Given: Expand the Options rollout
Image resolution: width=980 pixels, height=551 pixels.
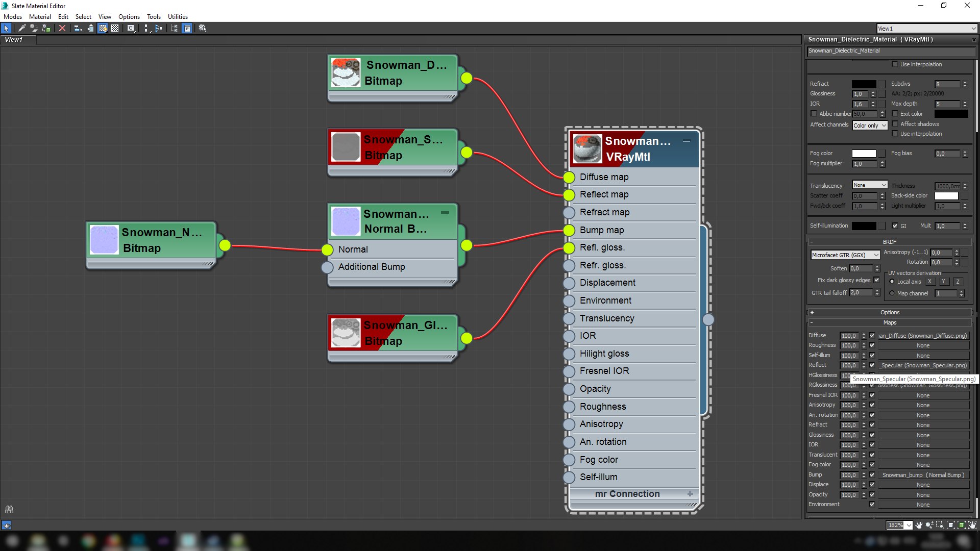Looking at the screenshot, I should [x=890, y=312].
